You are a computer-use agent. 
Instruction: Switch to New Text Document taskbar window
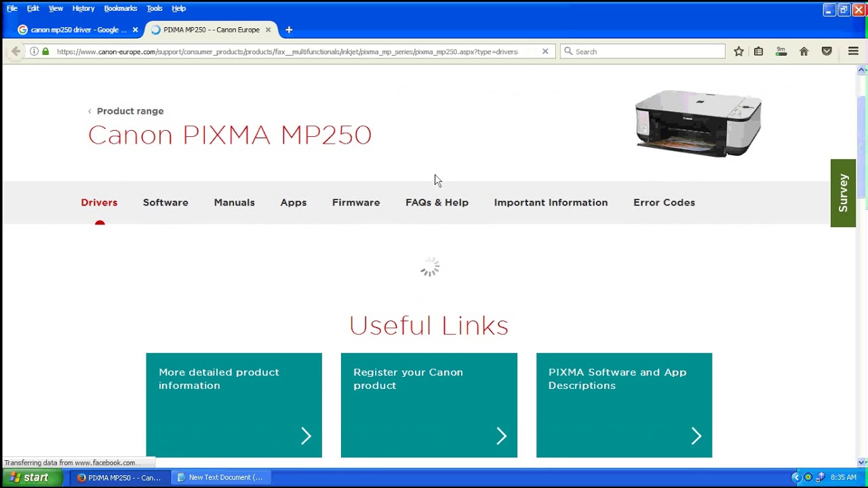pos(220,478)
